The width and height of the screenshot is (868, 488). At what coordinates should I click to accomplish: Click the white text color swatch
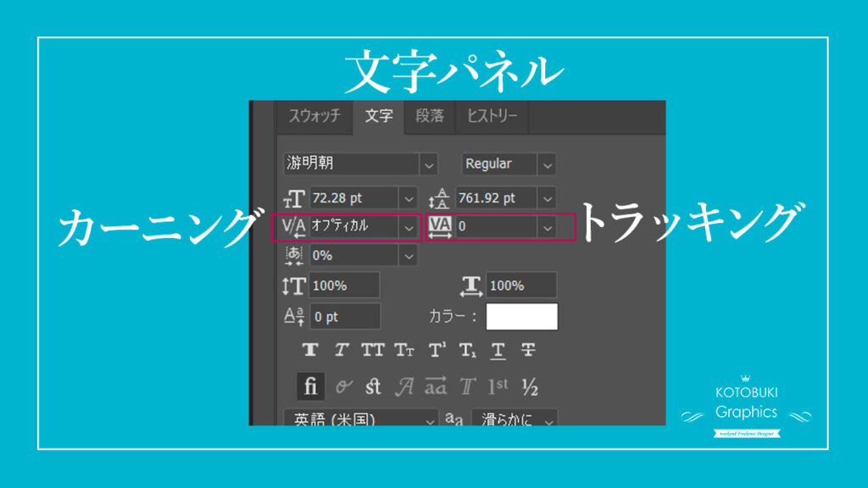click(521, 316)
